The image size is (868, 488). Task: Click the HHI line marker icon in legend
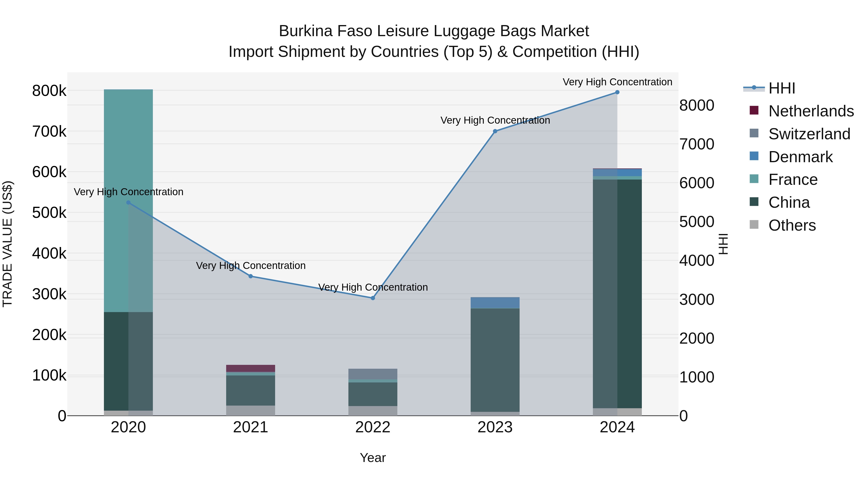(x=754, y=88)
